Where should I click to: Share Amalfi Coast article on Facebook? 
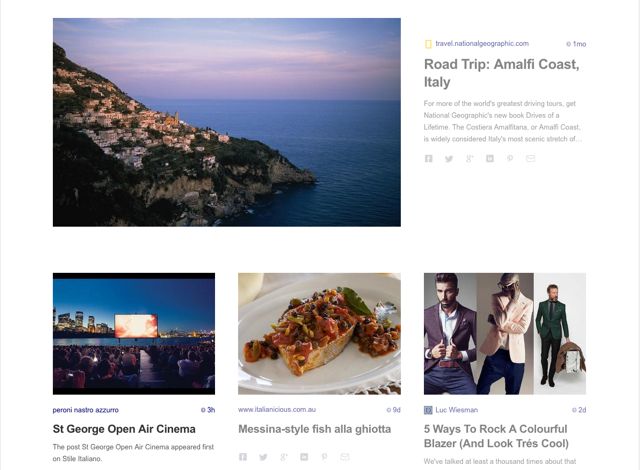coord(428,158)
